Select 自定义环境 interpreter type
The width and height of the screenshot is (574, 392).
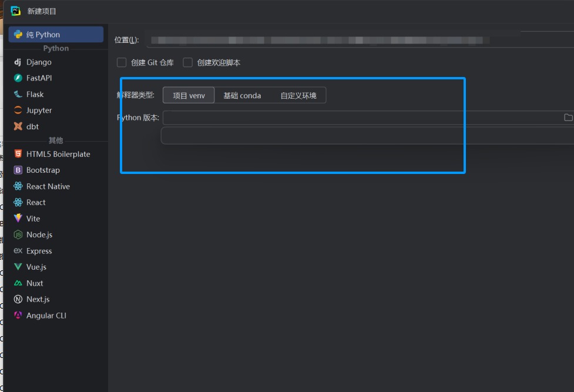(298, 95)
